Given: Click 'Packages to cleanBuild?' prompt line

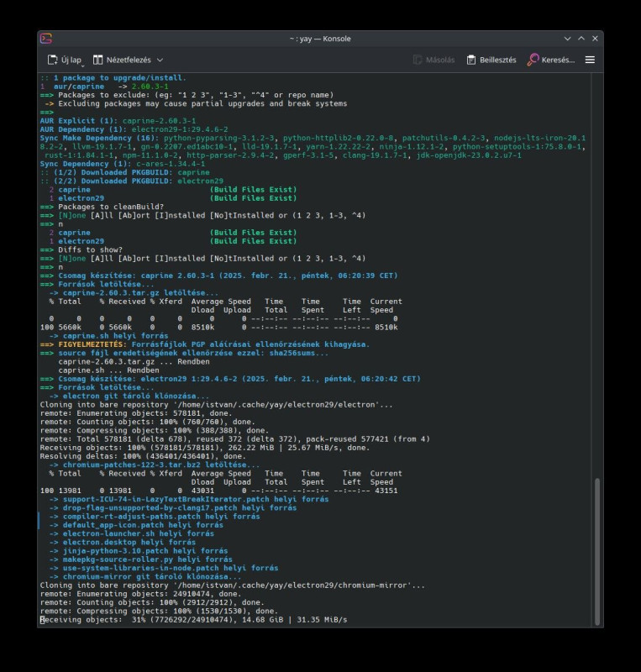Looking at the screenshot, I should point(102,207).
